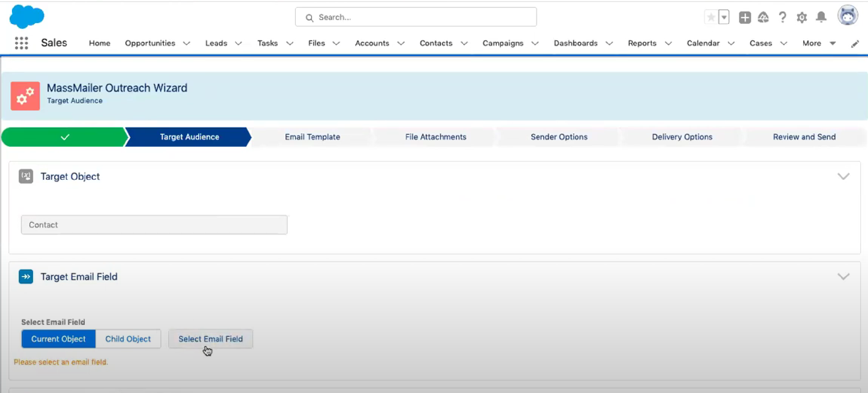Go to the Delivery Options step
Image resolution: width=868 pixels, height=393 pixels.
[x=682, y=137]
